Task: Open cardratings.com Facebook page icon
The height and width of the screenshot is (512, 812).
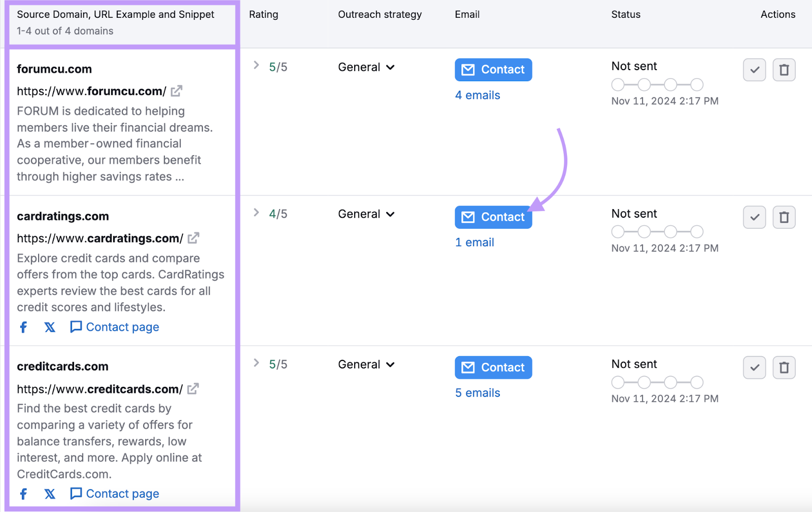Action: tap(23, 327)
